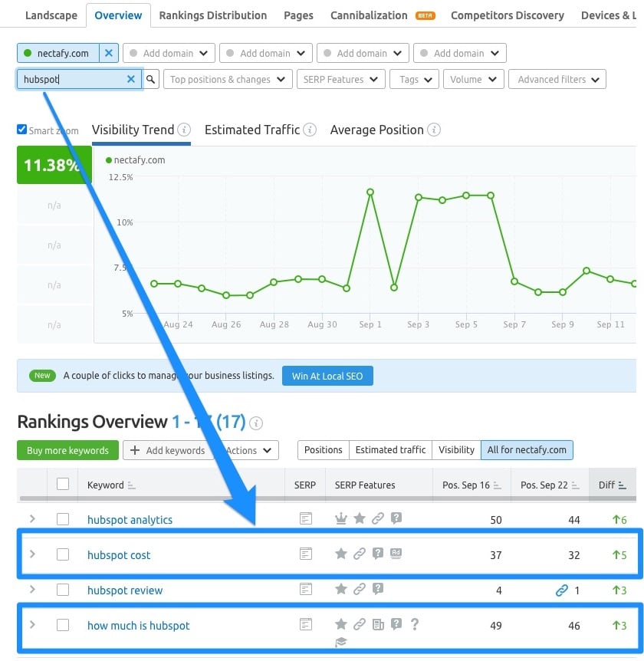The height and width of the screenshot is (661, 644).
Task: Expand the hubspot cost row
Action: [32, 554]
